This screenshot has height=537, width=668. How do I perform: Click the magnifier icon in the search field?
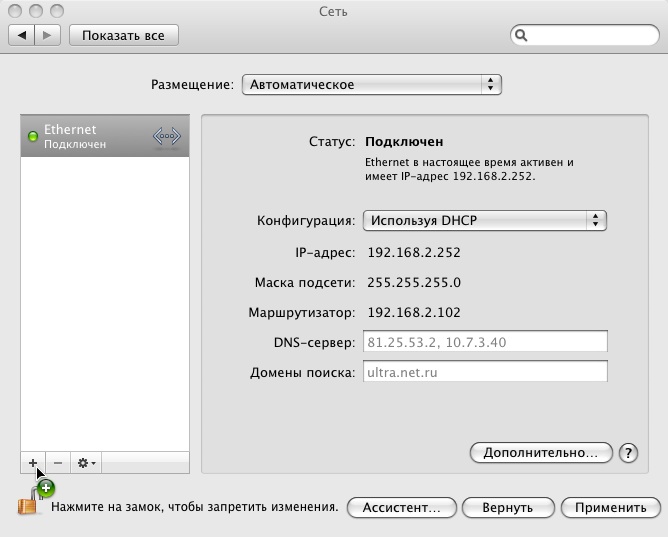tap(522, 35)
